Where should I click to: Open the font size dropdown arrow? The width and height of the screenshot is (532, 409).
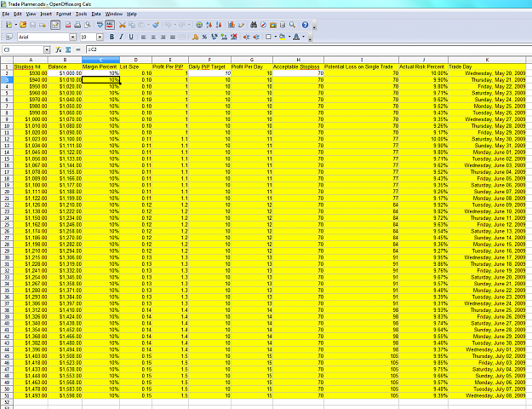pos(100,37)
